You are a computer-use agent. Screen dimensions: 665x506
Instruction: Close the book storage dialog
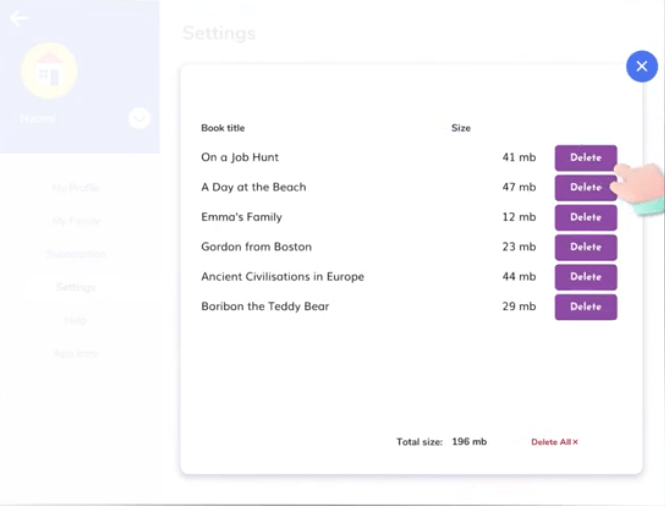641,66
